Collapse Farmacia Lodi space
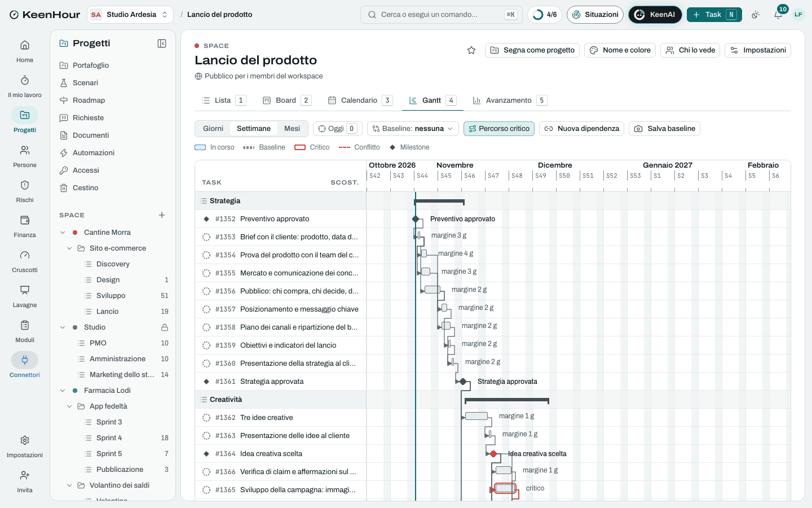Screen dimensions: 812x508 pos(63,391)
